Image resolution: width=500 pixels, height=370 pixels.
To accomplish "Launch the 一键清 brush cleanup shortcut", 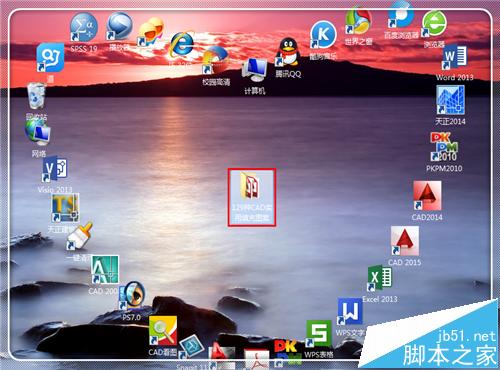I will (79, 236).
